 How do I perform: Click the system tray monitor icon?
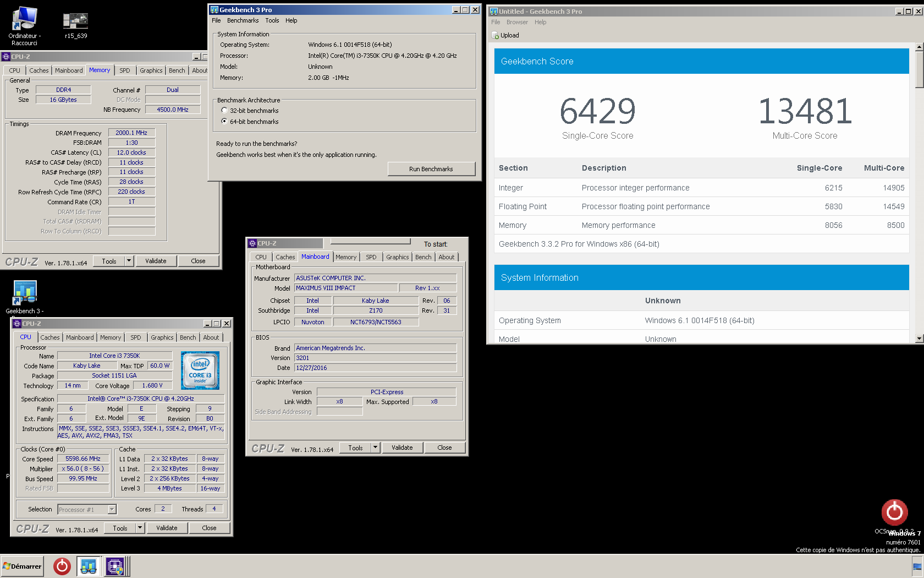click(x=917, y=566)
